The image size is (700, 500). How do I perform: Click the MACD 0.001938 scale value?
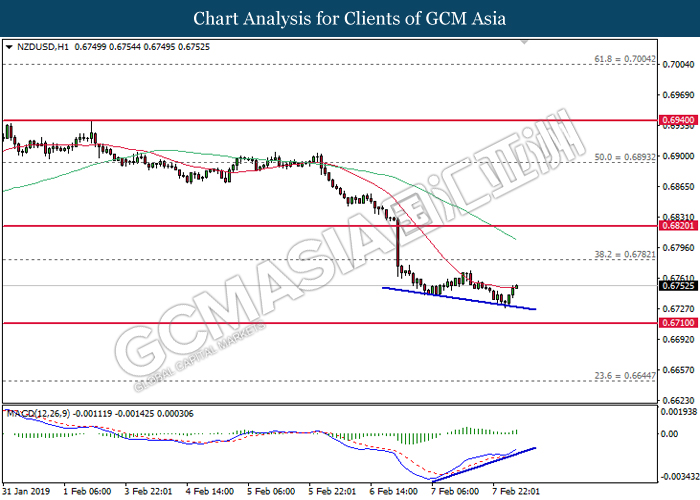[679, 412]
